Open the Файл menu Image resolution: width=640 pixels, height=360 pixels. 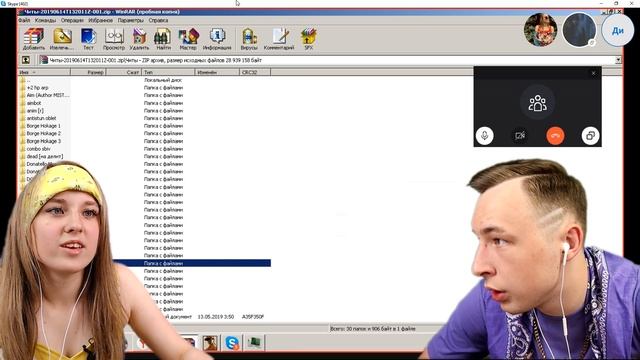click(x=24, y=20)
